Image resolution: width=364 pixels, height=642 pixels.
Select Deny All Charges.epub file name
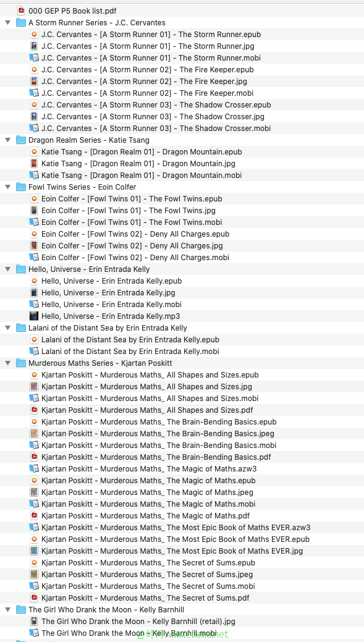[135, 234]
